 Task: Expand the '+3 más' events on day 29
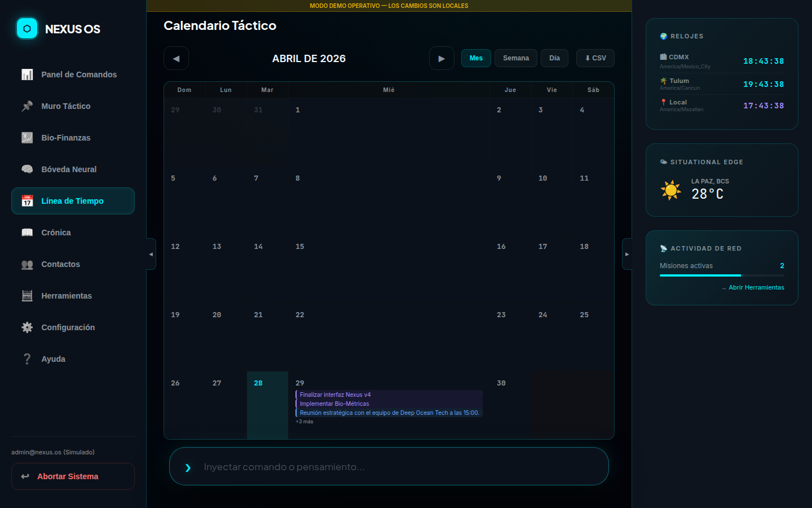(x=304, y=422)
